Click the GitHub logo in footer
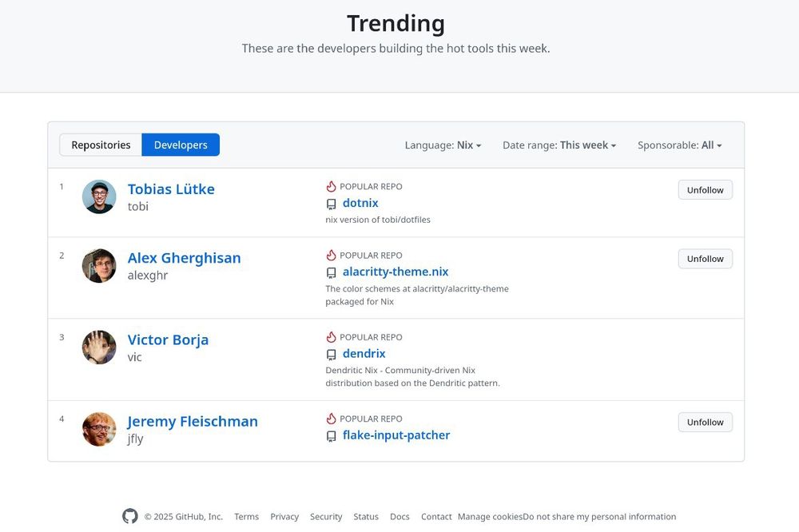799x532 pixels. click(x=129, y=517)
